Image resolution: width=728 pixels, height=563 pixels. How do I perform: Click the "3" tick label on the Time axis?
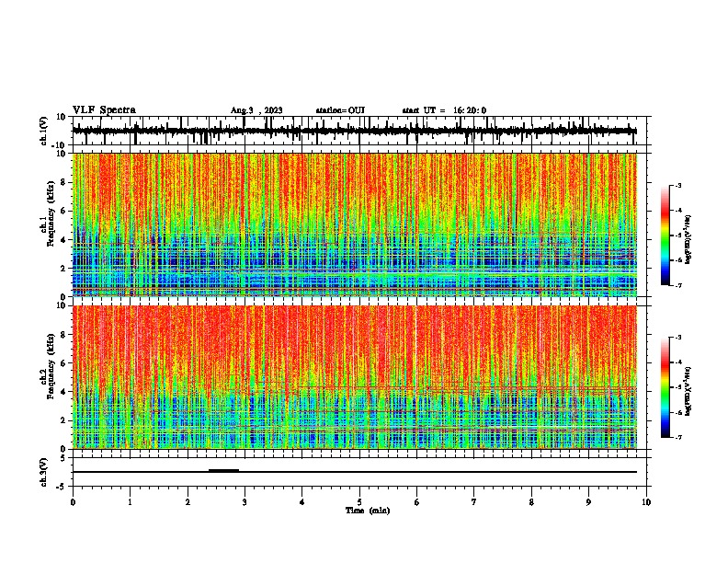pos(245,502)
